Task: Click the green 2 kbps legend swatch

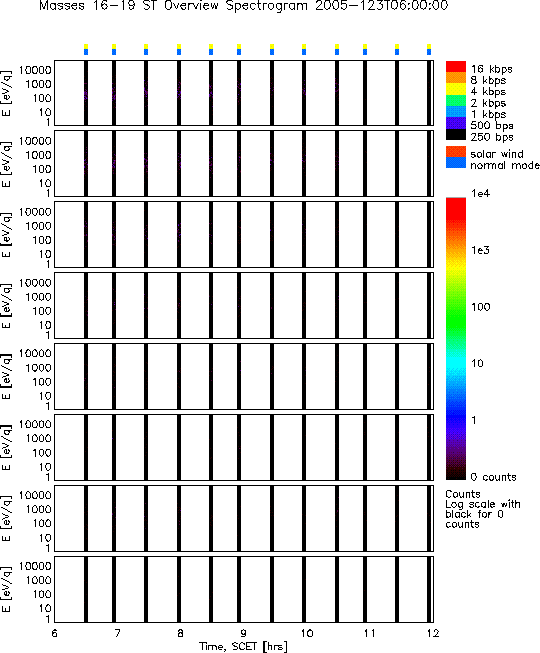Action: (x=455, y=100)
